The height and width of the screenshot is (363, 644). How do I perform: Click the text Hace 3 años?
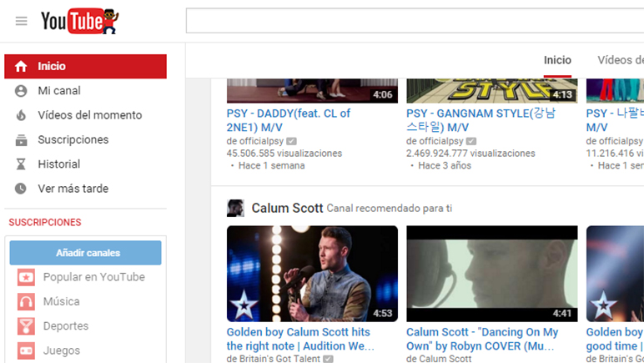[x=445, y=166]
